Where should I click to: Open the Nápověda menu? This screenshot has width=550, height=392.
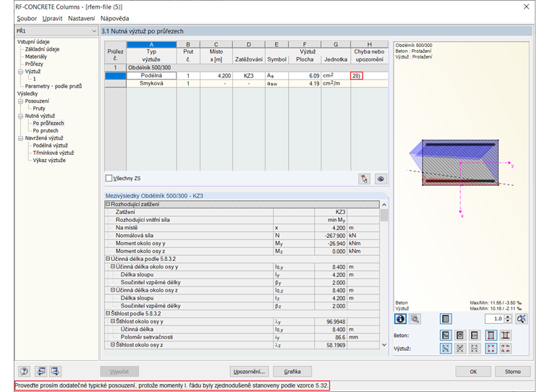(x=114, y=19)
